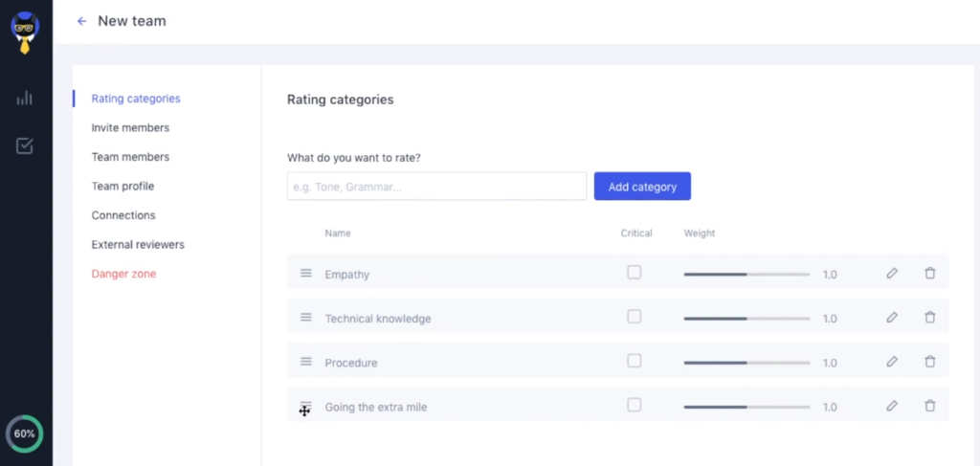Click the back arrow beside New team

pyautogui.click(x=81, y=21)
